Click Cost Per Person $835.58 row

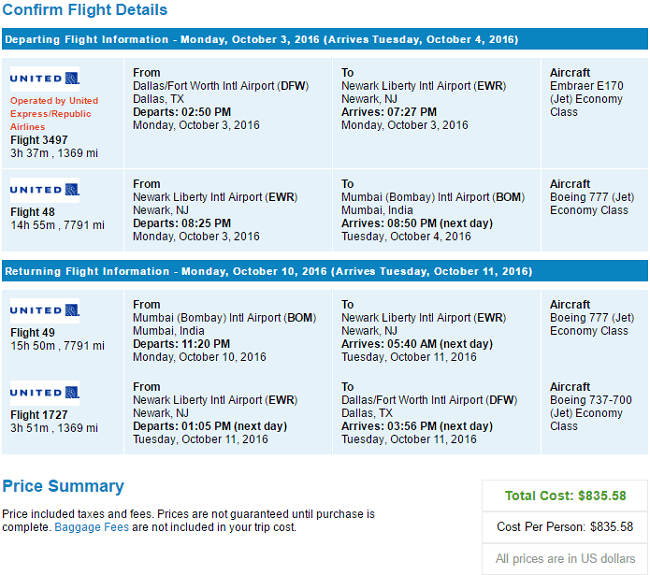coord(565,527)
